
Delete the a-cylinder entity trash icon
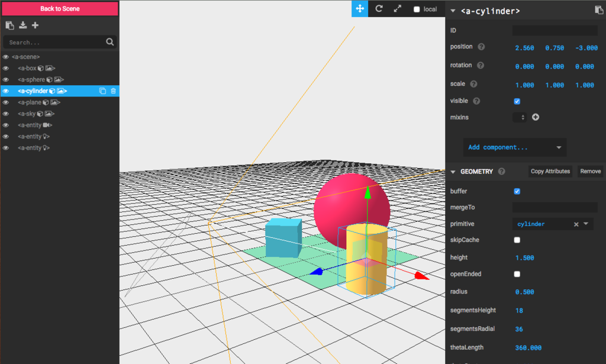[113, 91]
